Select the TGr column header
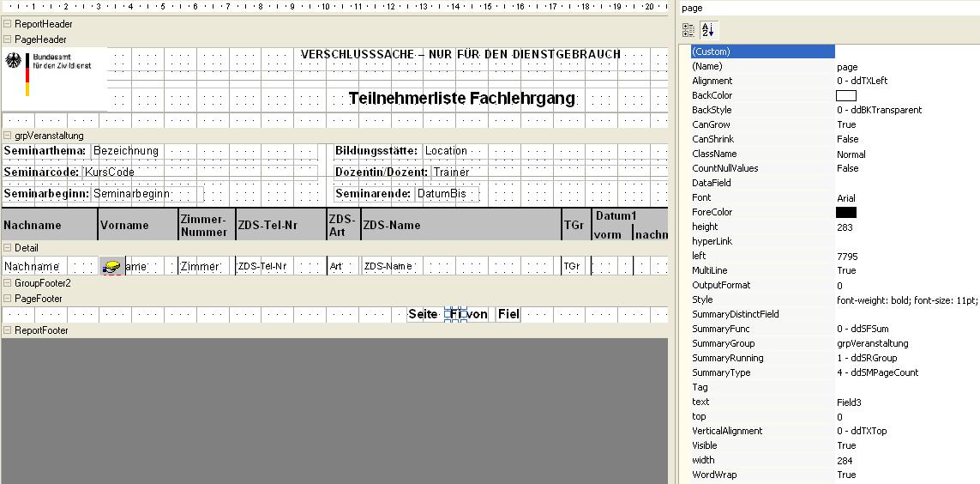 576,225
